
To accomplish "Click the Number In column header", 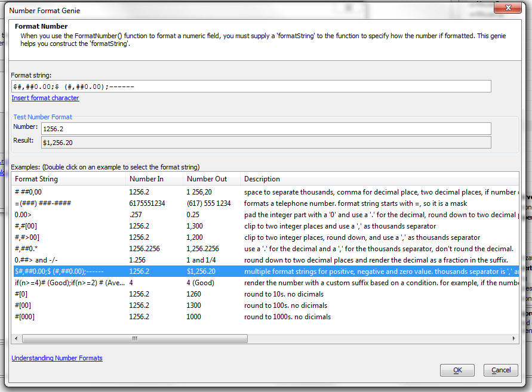I will (x=155, y=179).
